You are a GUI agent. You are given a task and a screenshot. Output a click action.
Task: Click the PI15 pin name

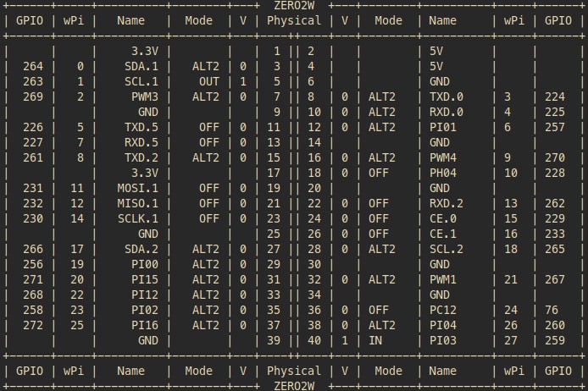145,279
